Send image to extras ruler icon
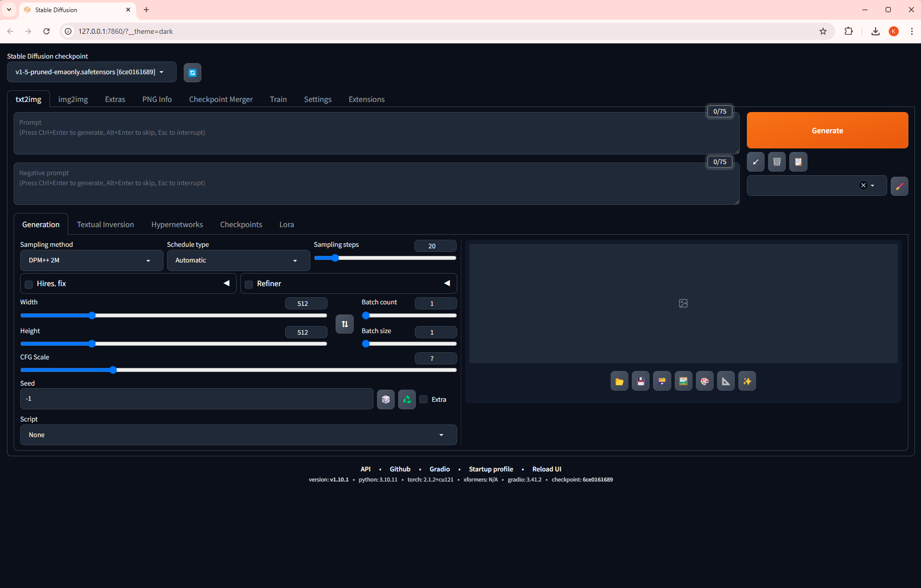 pyautogui.click(x=726, y=381)
